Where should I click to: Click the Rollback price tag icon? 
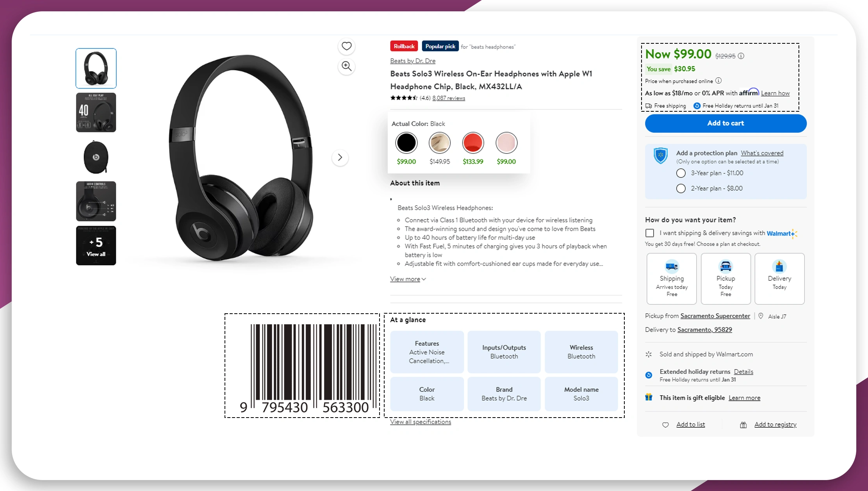(404, 46)
